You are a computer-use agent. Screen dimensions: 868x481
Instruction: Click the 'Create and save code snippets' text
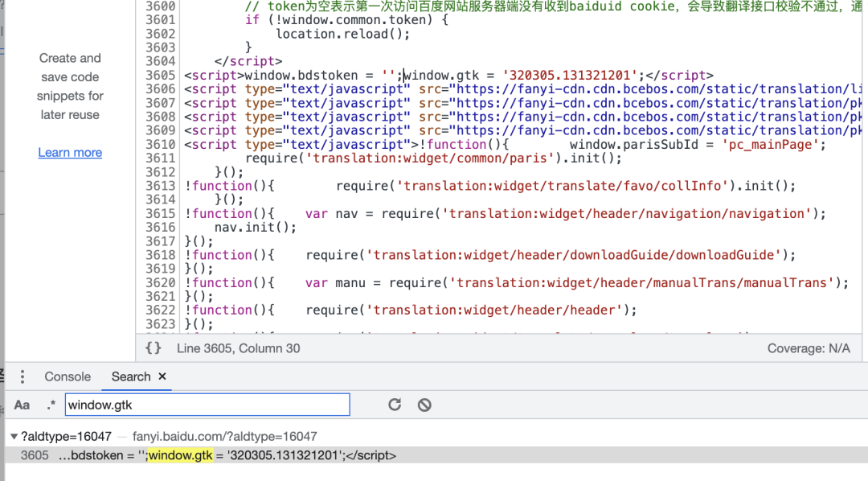coord(70,86)
